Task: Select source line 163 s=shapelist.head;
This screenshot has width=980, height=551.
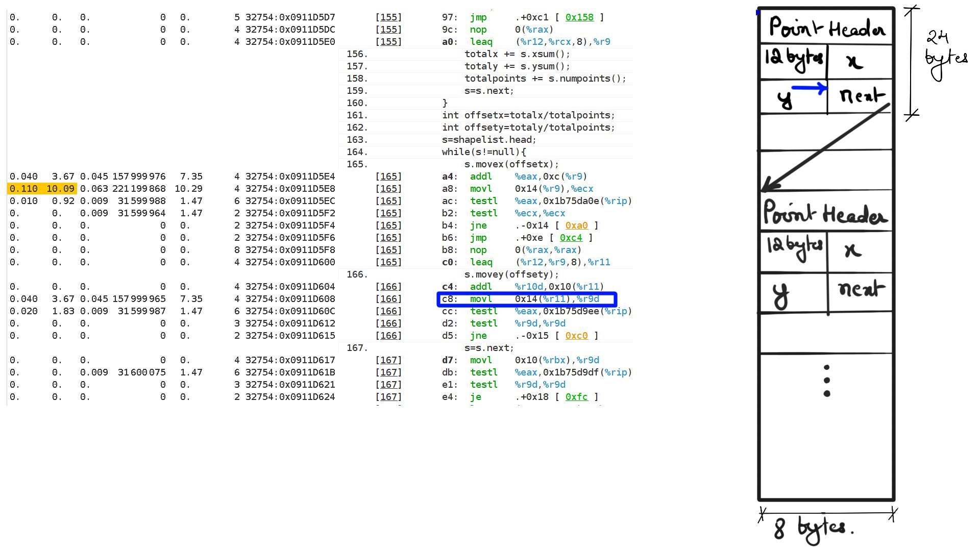Action: [x=485, y=140]
